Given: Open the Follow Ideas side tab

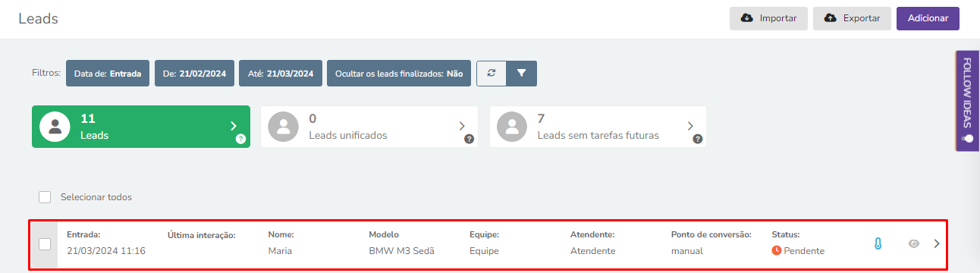Looking at the screenshot, I should 967,101.
